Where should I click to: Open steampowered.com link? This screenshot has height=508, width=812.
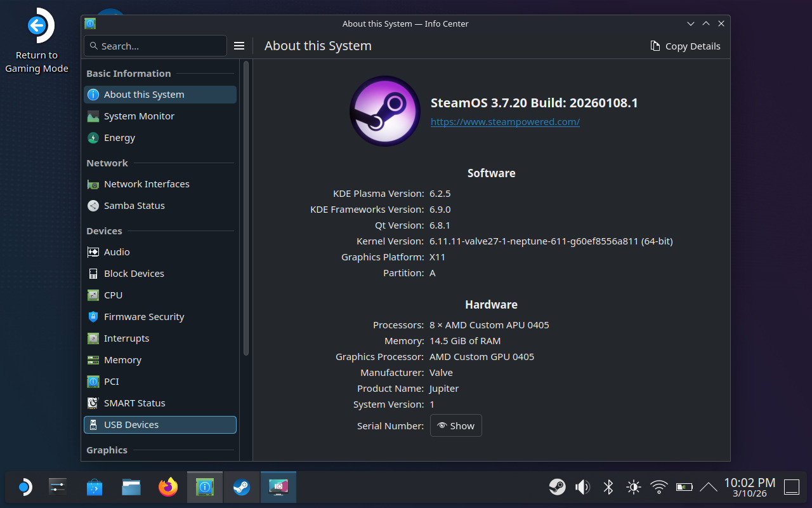(505, 121)
